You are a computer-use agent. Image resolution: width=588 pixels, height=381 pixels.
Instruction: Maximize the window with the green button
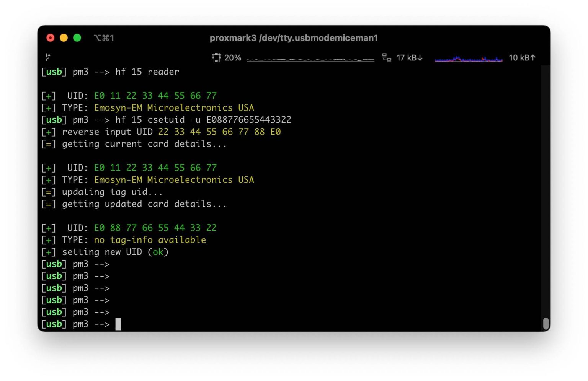pyautogui.click(x=77, y=38)
